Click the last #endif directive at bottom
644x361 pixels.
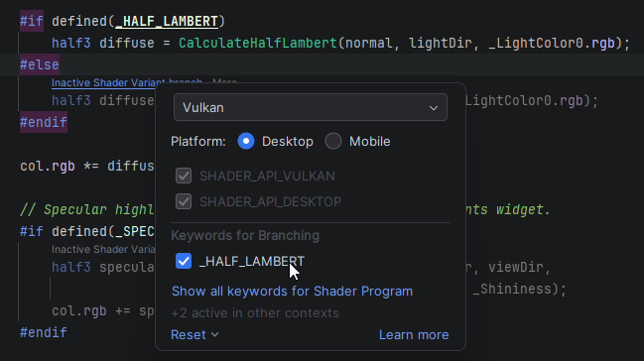tap(44, 332)
